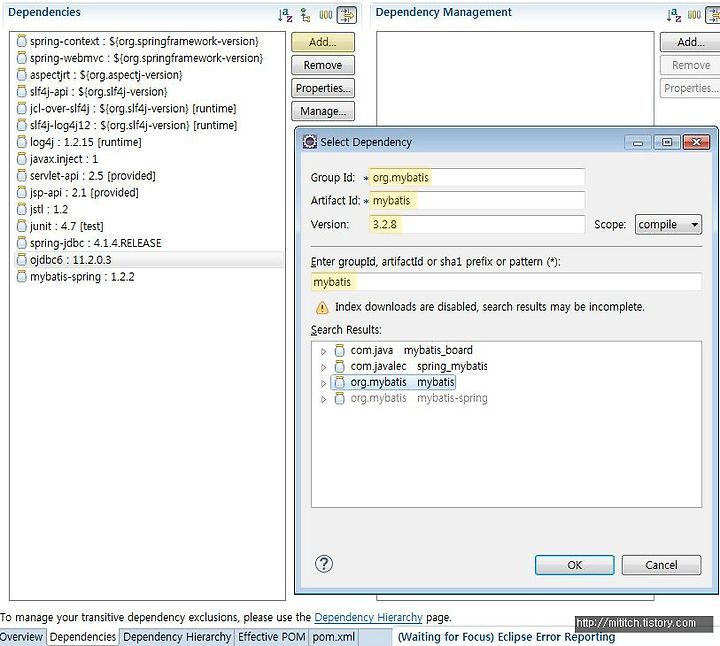Click jar icon next to slf4j-api
The image size is (720, 646).
[21, 91]
